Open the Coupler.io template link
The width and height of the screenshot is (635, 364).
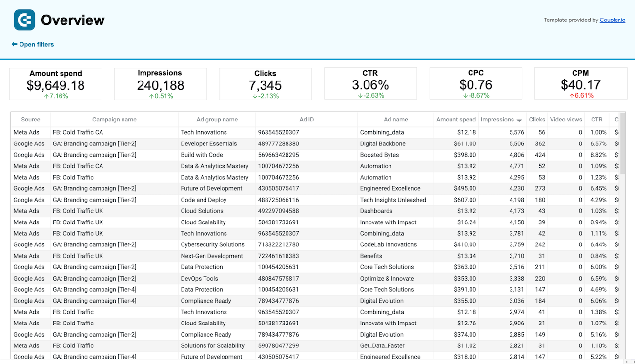pos(612,20)
